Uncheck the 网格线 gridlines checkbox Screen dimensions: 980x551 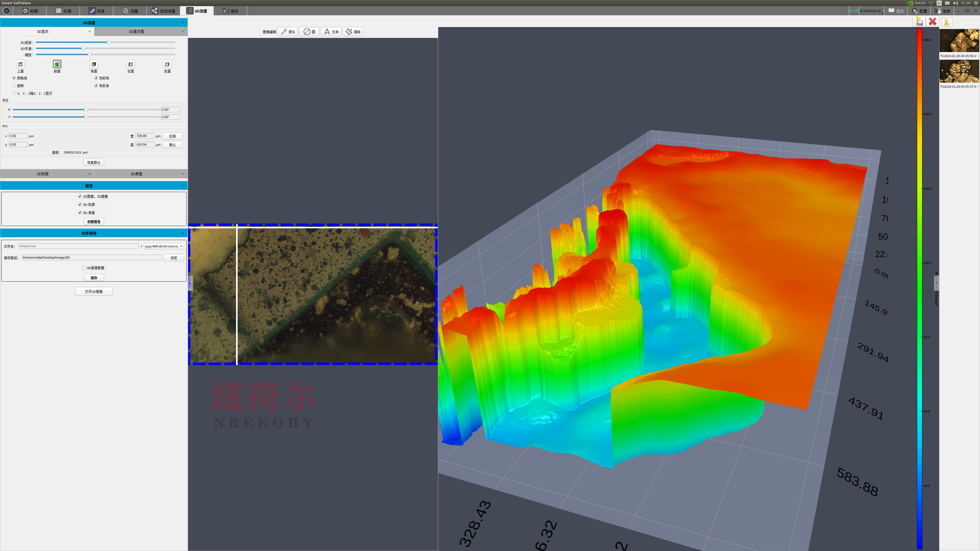(14, 78)
